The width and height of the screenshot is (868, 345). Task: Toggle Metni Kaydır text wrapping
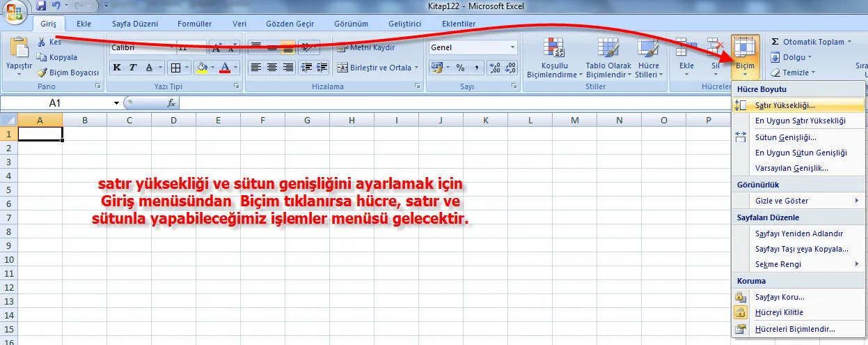click(x=366, y=48)
